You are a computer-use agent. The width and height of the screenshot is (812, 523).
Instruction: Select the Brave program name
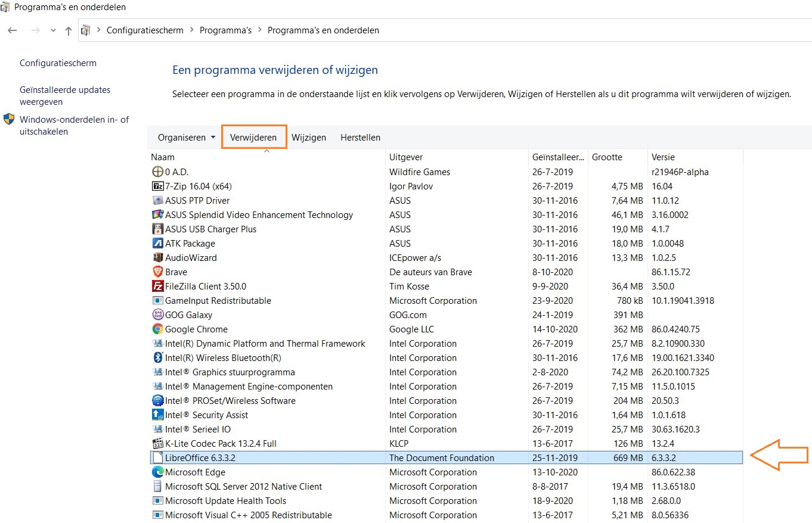coord(176,272)
